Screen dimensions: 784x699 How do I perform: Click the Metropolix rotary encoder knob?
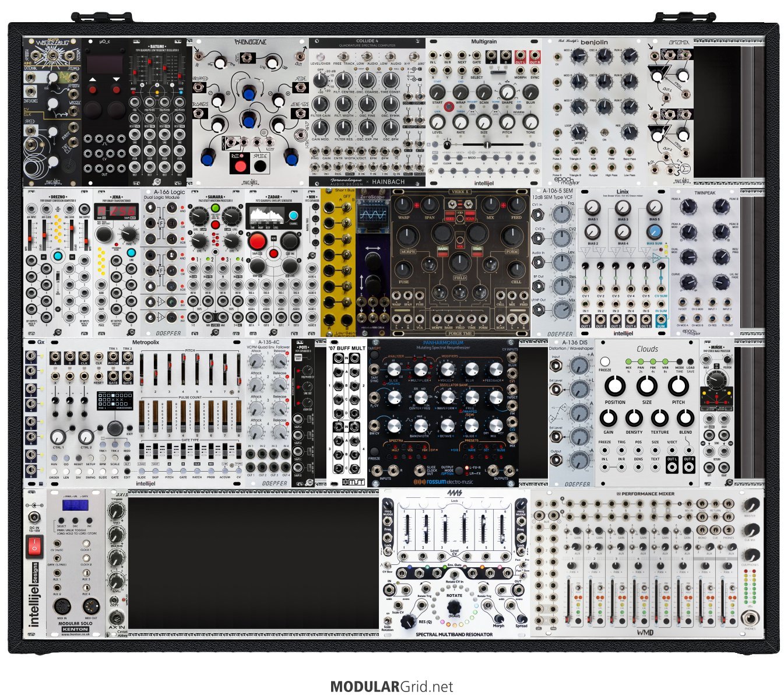115,428
